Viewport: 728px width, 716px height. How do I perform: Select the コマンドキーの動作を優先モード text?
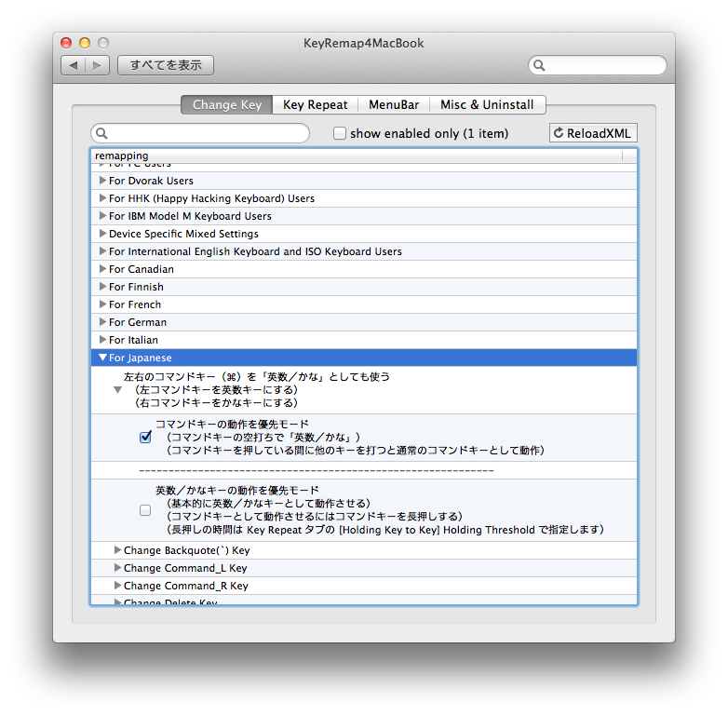coord(232,424)
